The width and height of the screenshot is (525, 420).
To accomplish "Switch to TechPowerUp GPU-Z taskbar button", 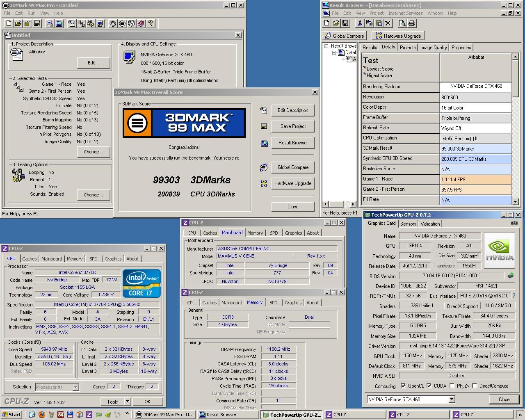I will pyautogui.click(x=292, y=415).
